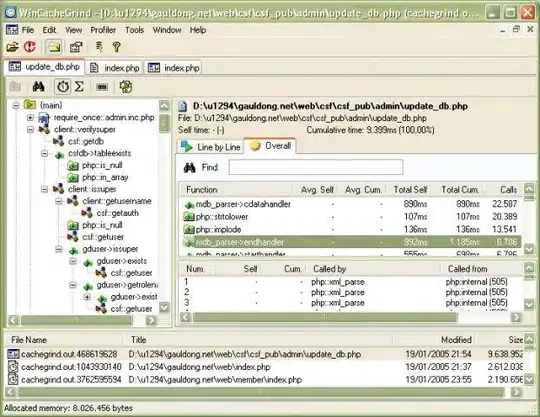Viewport: 540px width, 417px height.
Task: Open the Window menu
Action: 167,30
